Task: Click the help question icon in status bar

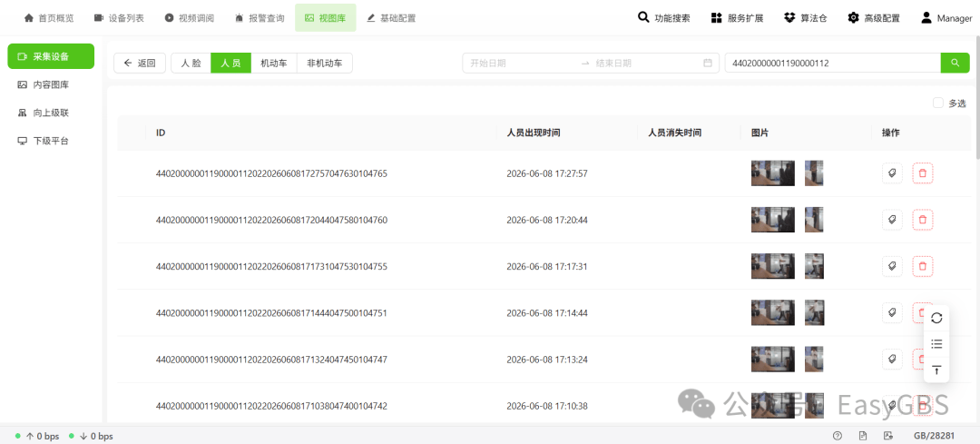Action: point(838,436)
